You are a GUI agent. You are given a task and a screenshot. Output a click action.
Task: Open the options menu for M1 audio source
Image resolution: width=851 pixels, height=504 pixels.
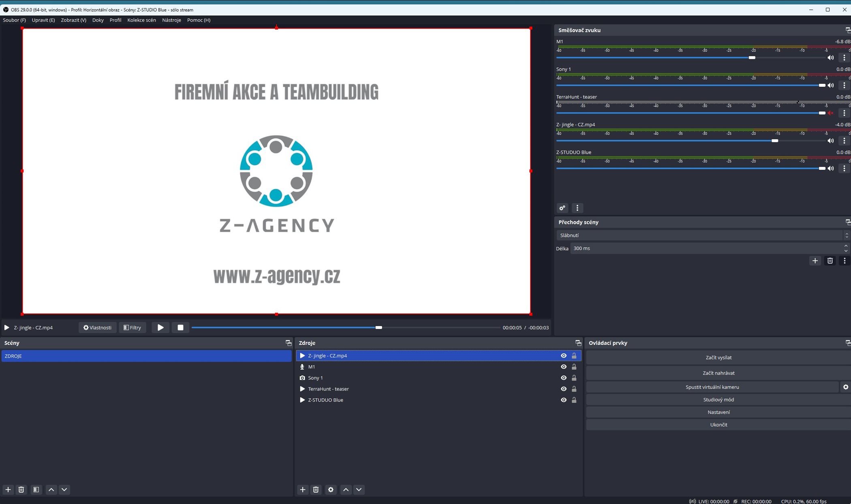coord(845,57)
